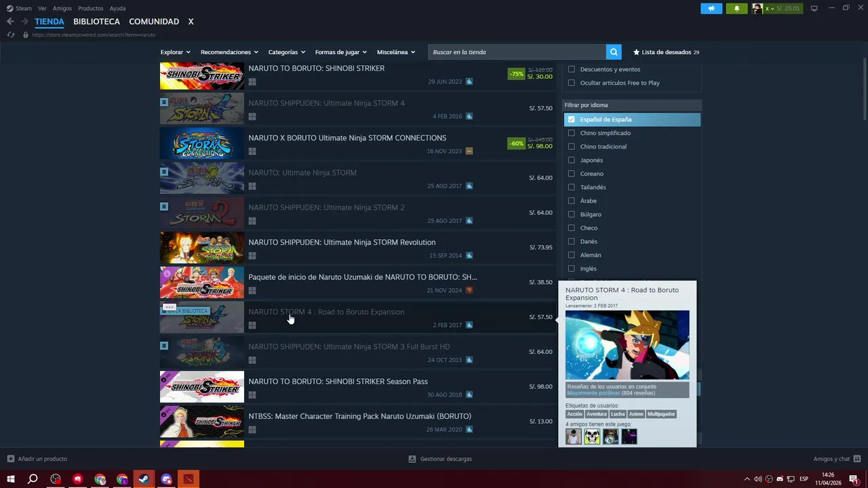Click the Dota 2 icon in the taskbar
868x488 pixels.
click(x=189, y=479)
